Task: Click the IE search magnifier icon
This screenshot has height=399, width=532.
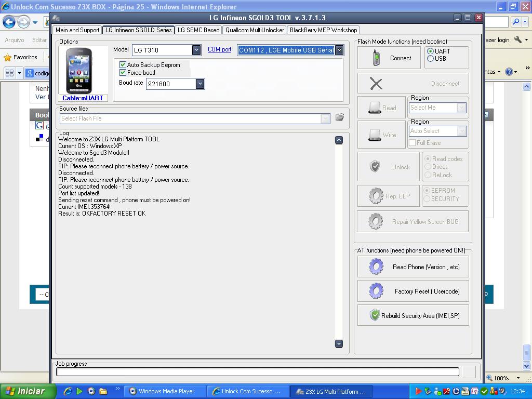Action: pyautogui.click(x=516, y=22)
